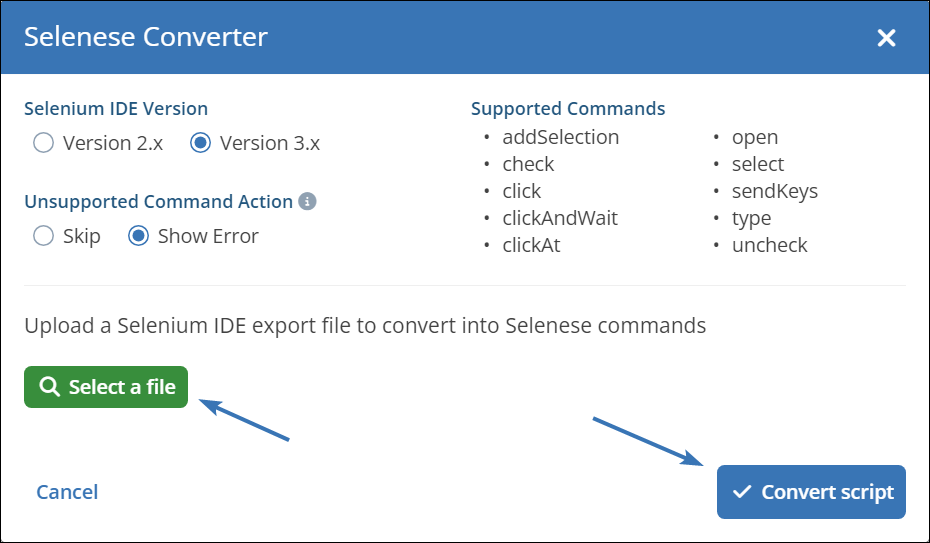Image resolution: width=930 pixels, height=543 pixels.
Task: Choose the Skip radio option
Action: click(43, 236)
